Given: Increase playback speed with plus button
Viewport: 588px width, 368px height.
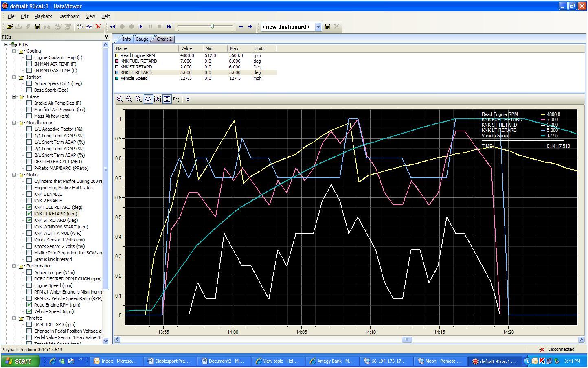Looking at the screenshot, I should pyautogui.click(x=250, y=27).
